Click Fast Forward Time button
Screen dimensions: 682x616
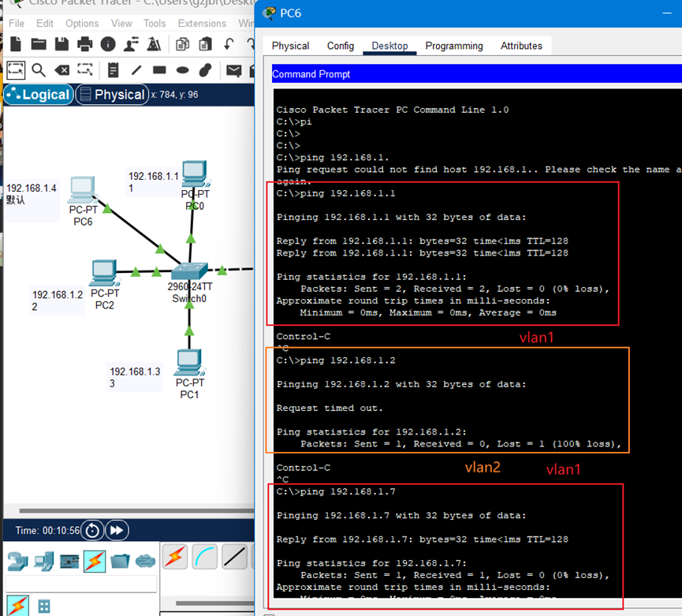pyautogui.click(x=117, y=530)
